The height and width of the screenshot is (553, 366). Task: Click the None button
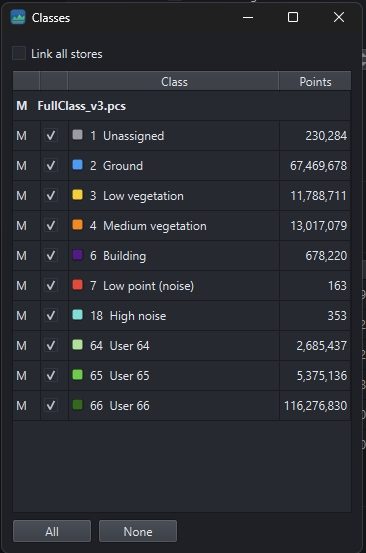pyautogui.click(x=138, y=531)
